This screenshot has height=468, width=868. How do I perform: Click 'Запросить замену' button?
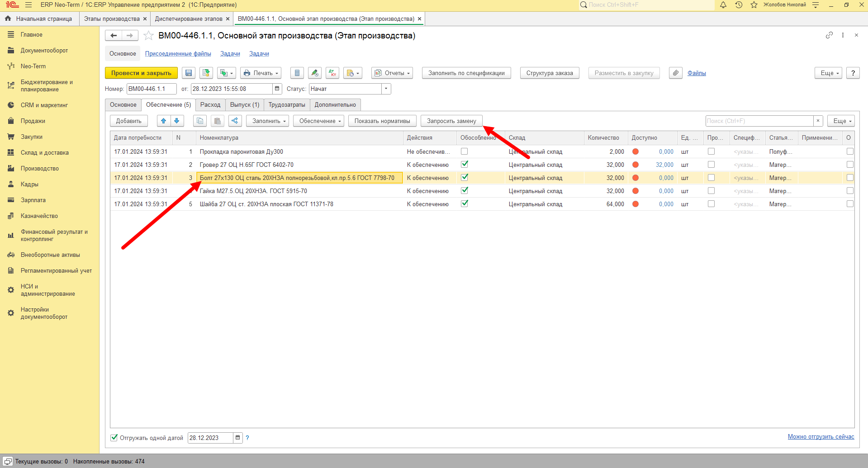[x=451, y=121]
